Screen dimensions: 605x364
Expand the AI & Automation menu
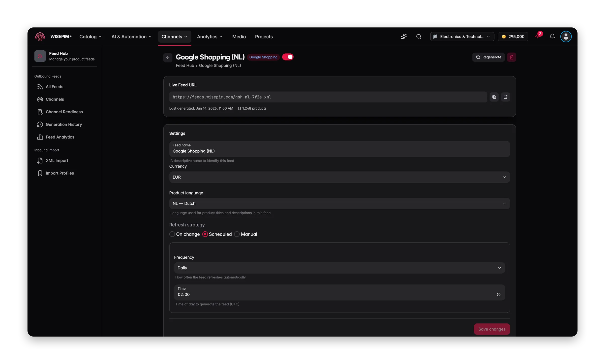tap(132, 37)
